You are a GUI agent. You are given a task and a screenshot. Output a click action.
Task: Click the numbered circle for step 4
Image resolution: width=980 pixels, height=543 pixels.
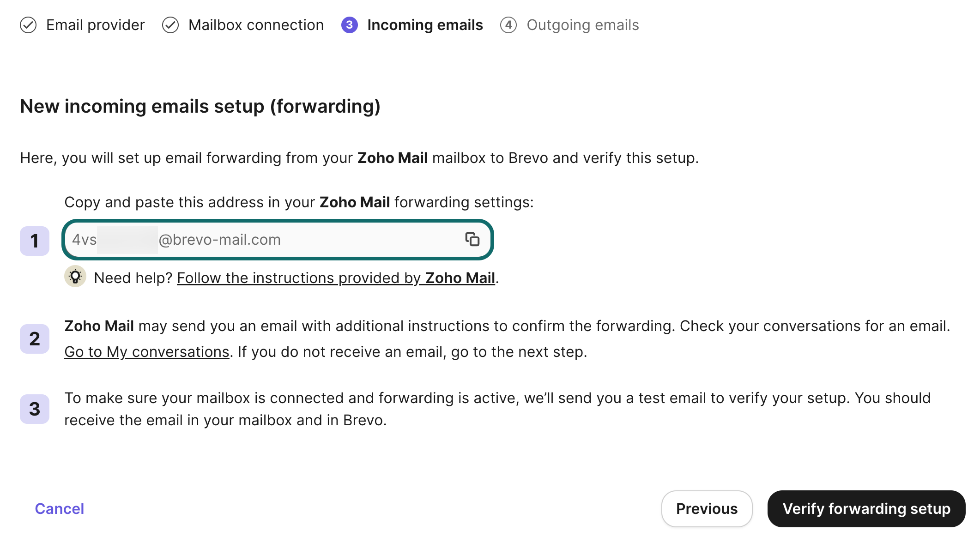click(x=508, y=25)
